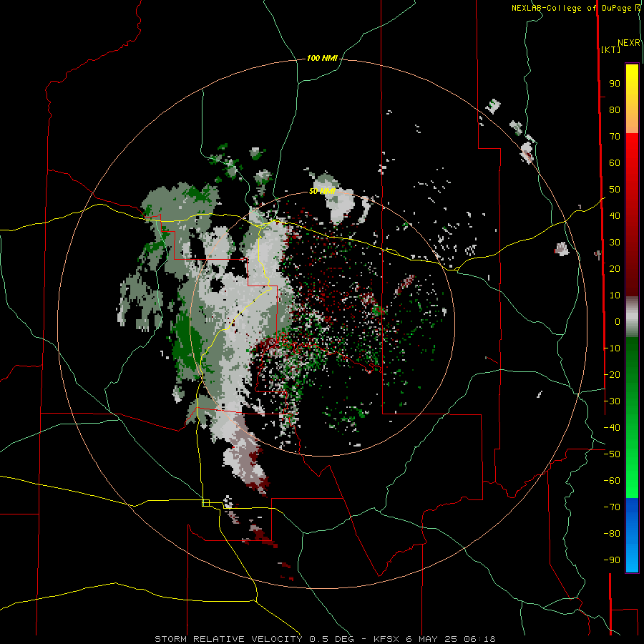Click the 0 label on velocity scale
The image size is (644, 644).
pos(618,321)
